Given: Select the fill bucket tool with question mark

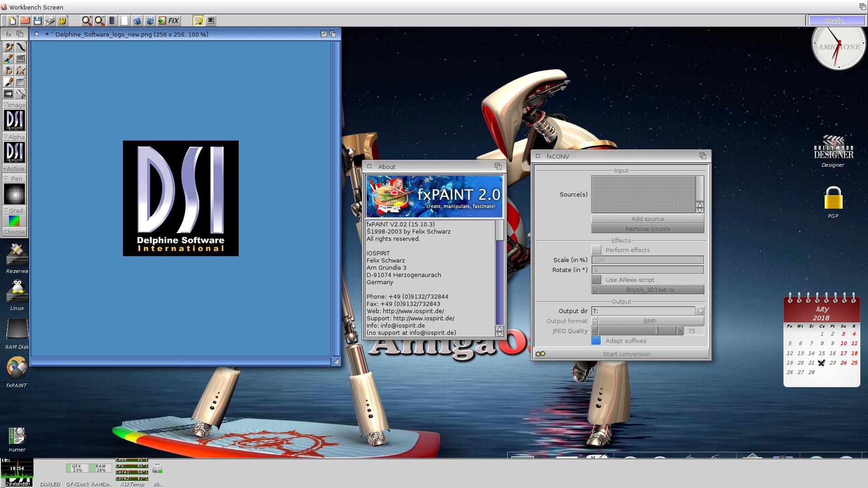Looking at the screenshot, I should (x=9, y=70).
